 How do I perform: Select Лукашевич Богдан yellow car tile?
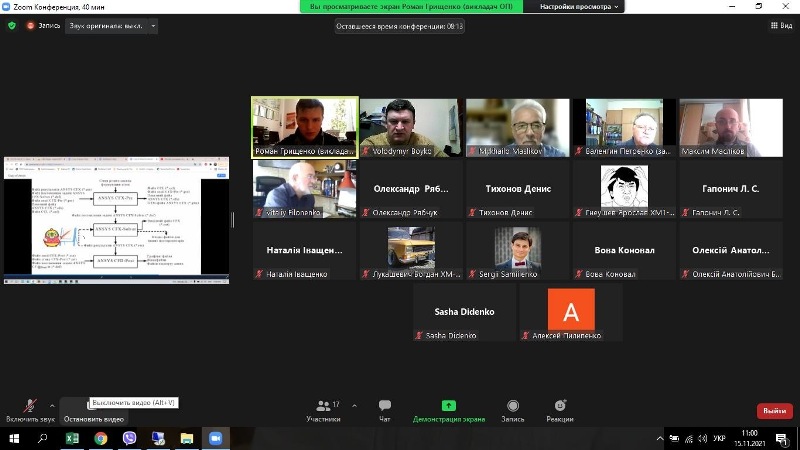click(411, 251)
